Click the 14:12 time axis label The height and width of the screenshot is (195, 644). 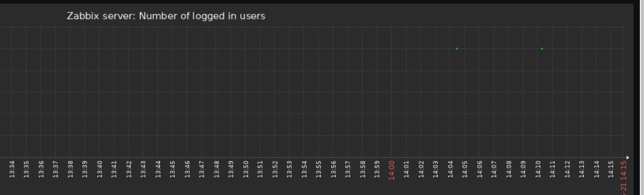(x=567, y=169)
